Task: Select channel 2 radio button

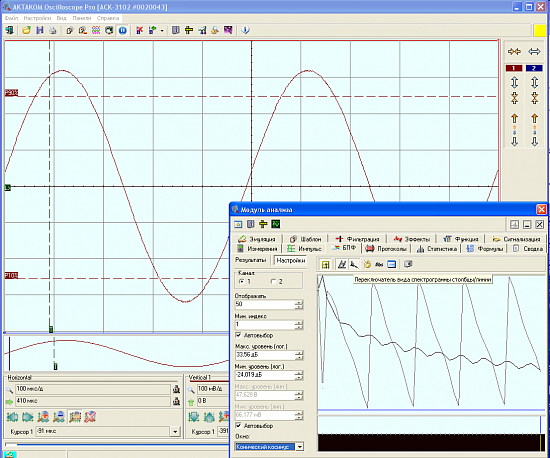Action: pos(273,281)
